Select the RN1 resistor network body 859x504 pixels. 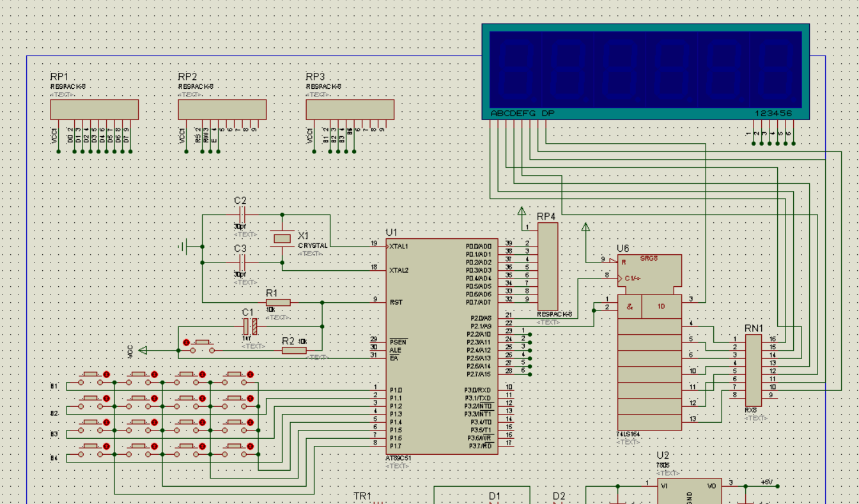tap(754, 370)
